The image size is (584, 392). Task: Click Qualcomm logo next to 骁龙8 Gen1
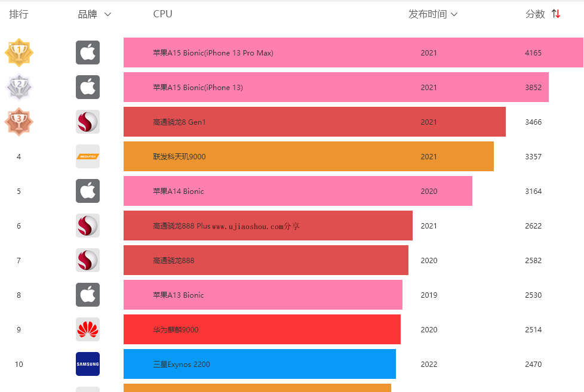click(88, 122)
